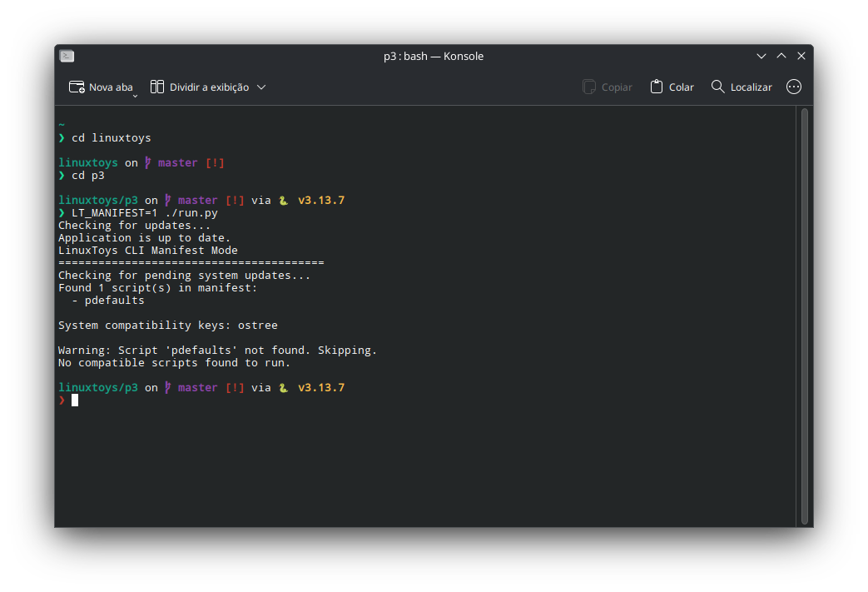Click the Dividir a exibição split view icon
This screenshot has height=592, width=868.
[156, 86]
